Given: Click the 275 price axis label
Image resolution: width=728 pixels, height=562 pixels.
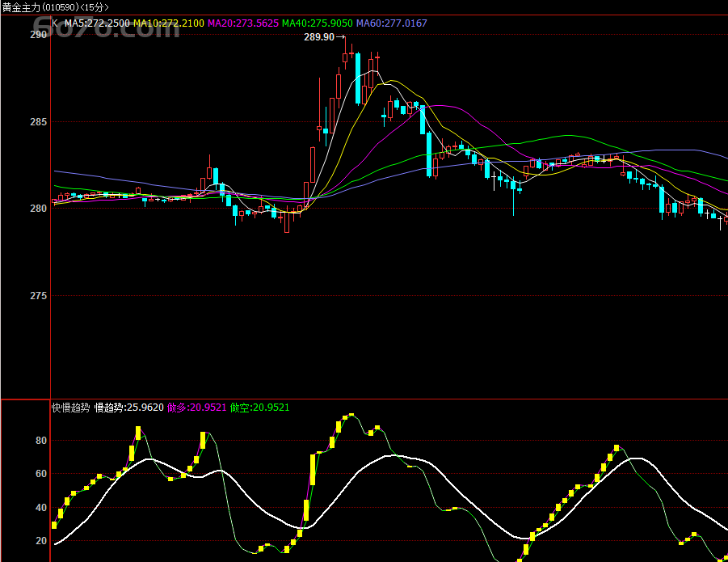Looking at the screenshot, I should pyautogui.click(x=39, y=296).
